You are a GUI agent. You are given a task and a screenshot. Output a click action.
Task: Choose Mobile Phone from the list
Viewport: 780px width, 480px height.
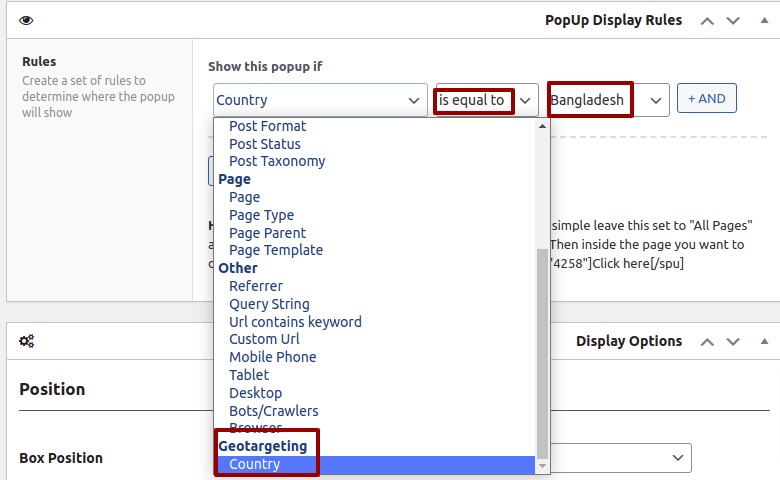coord(273,357)
